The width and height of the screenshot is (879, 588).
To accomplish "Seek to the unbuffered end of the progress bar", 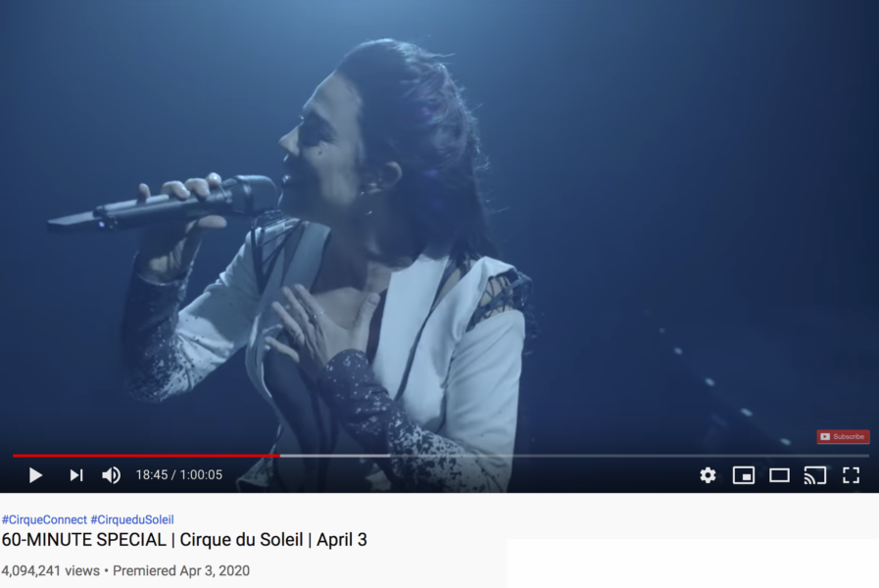I will pyautogui.click(x=629, y=456).
